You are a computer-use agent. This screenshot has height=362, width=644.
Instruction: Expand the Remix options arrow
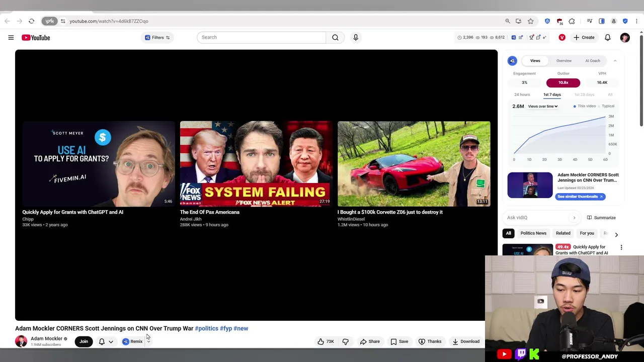point(148,342)
